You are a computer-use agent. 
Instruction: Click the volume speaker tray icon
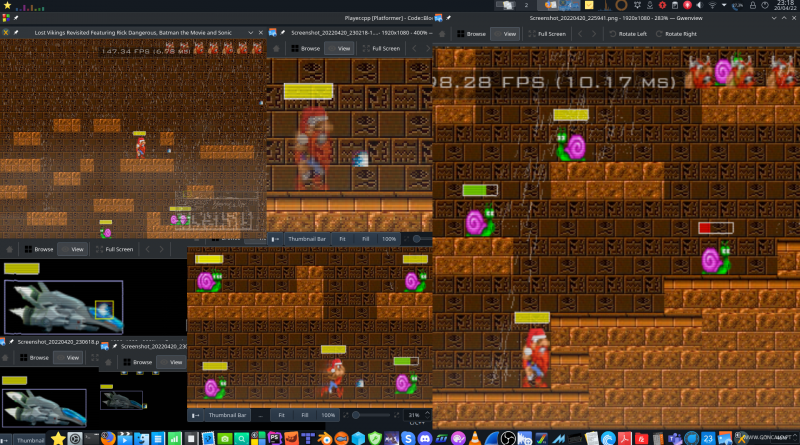pos(700,5)
